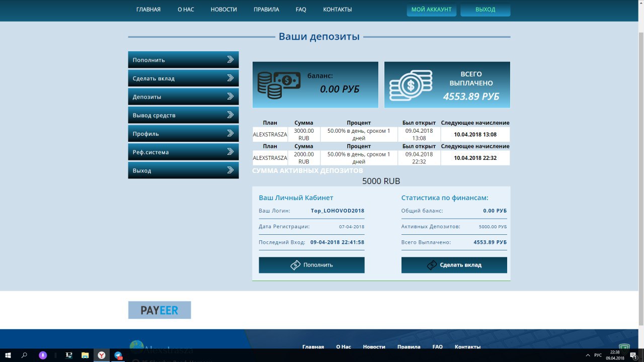Select Депозиты in the left sidebar

183,97
